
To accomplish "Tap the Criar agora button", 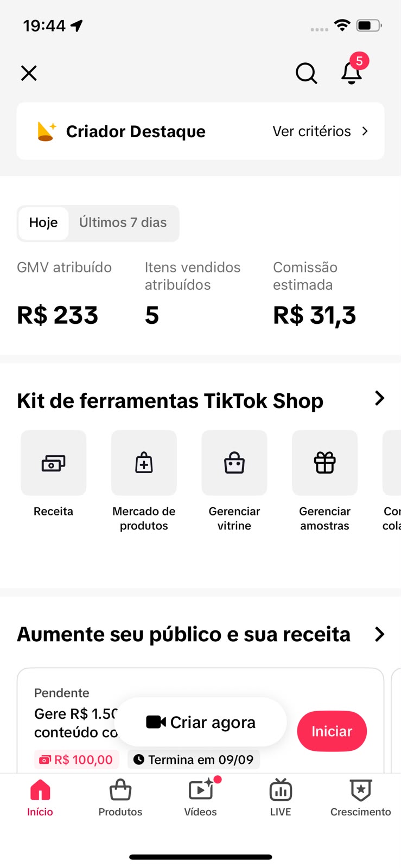I will [201, 722].
